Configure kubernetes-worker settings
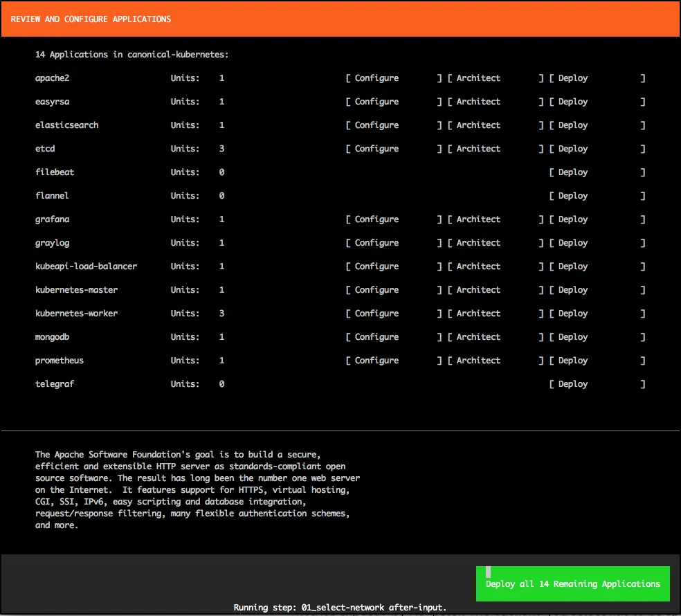 coord(377,314)
